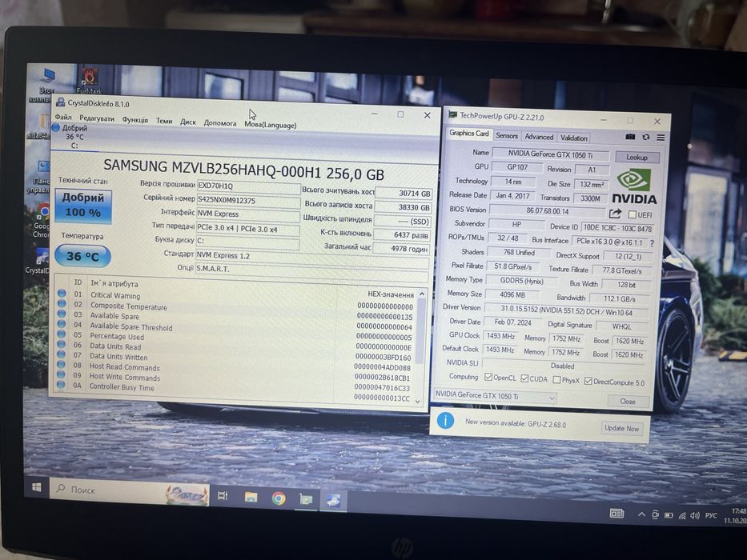The image size is (747, 560).
Task: Click the GPU name field GTX 1050 Ti
Action: (x=550, y=154)
